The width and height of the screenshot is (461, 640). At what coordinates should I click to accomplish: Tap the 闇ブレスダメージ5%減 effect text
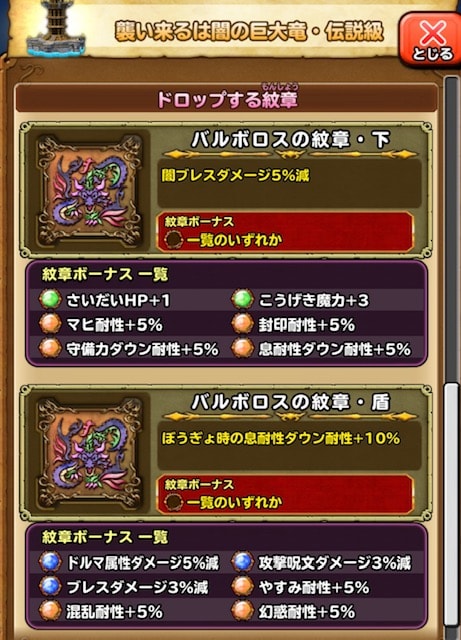[235, 176]
